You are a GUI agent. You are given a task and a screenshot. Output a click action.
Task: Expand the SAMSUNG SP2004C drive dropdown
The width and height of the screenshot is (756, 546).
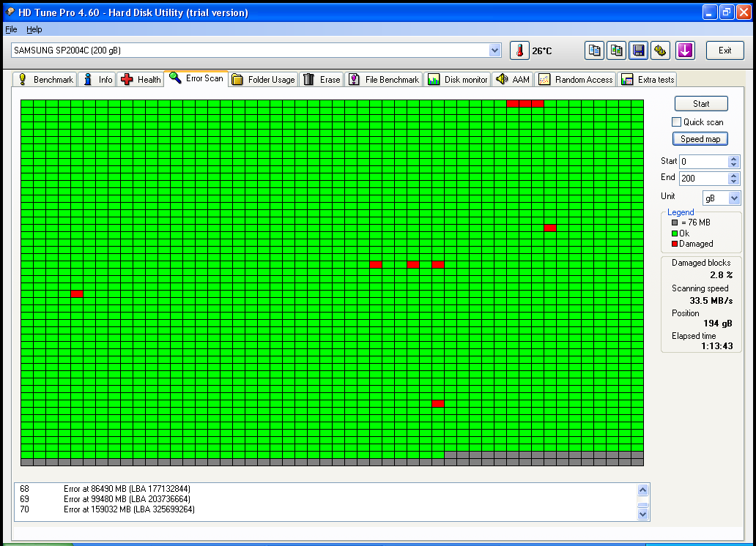click(494, 50)
